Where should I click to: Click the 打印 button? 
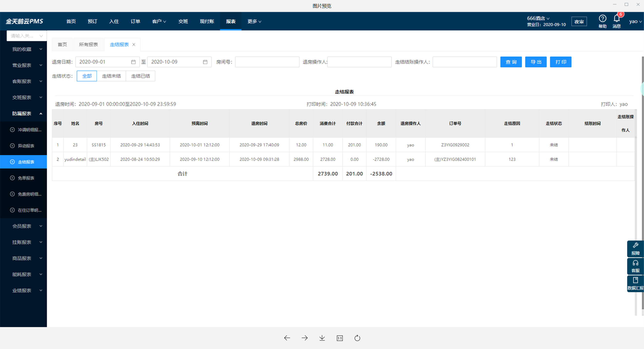point(561,62)
